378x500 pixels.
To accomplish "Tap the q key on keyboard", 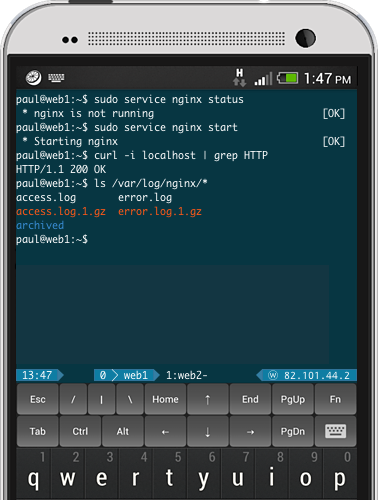I will [x=34, y=474].
